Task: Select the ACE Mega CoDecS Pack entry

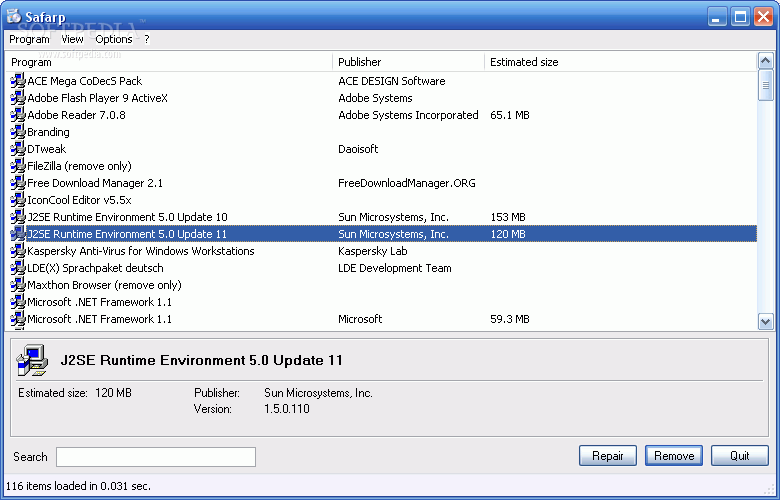Action: pyautogui.click(x=85, y=81)
